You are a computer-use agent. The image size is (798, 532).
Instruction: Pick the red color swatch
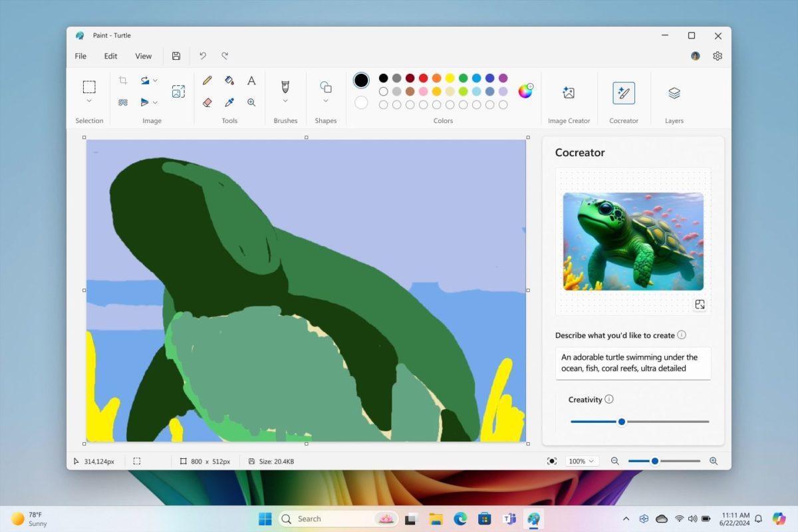click(x=423, y=78)
